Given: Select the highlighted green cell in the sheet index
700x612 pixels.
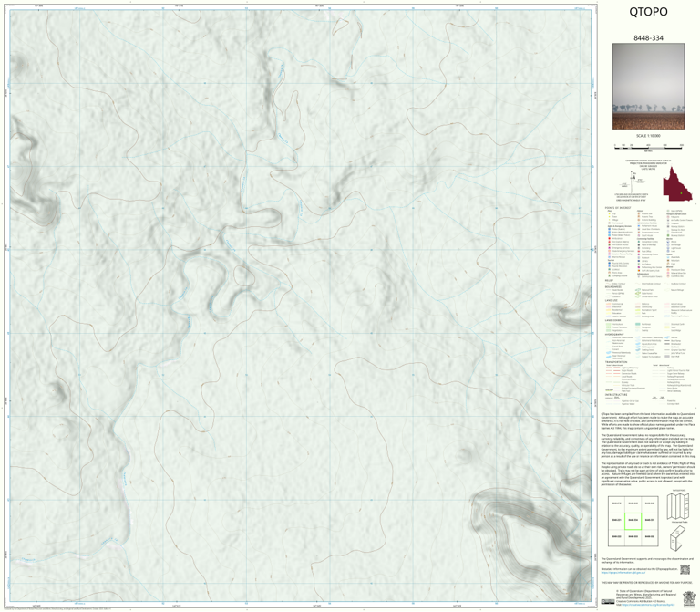Looking at the screenshot, I should pyautogui.click(x=633, y=521).
